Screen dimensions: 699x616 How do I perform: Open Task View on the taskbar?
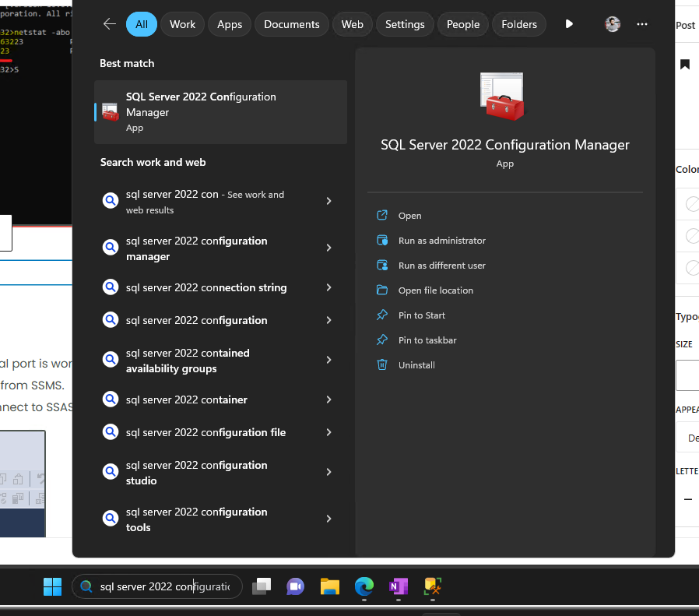coord(262,586)
